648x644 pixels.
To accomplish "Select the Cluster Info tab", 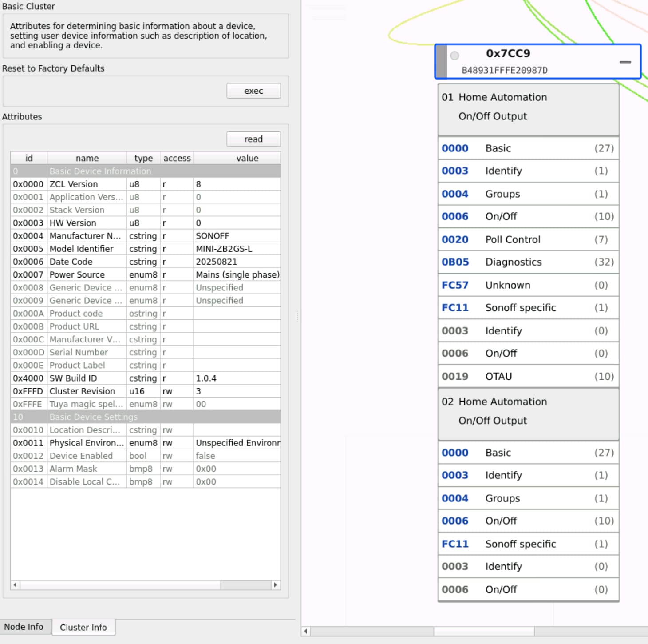I will [x=83, y=627].
